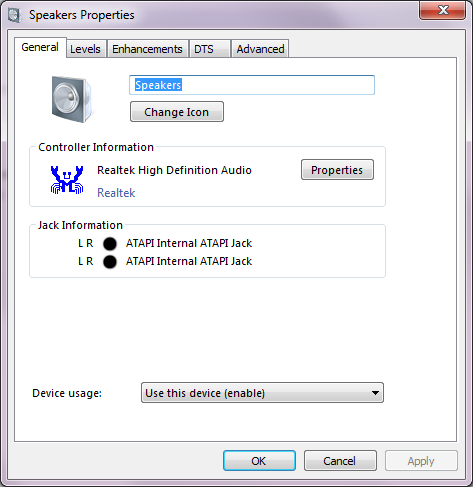Go to the Advanced tab
The height and width of the screenshot is (487, 473).
point(260,49)
